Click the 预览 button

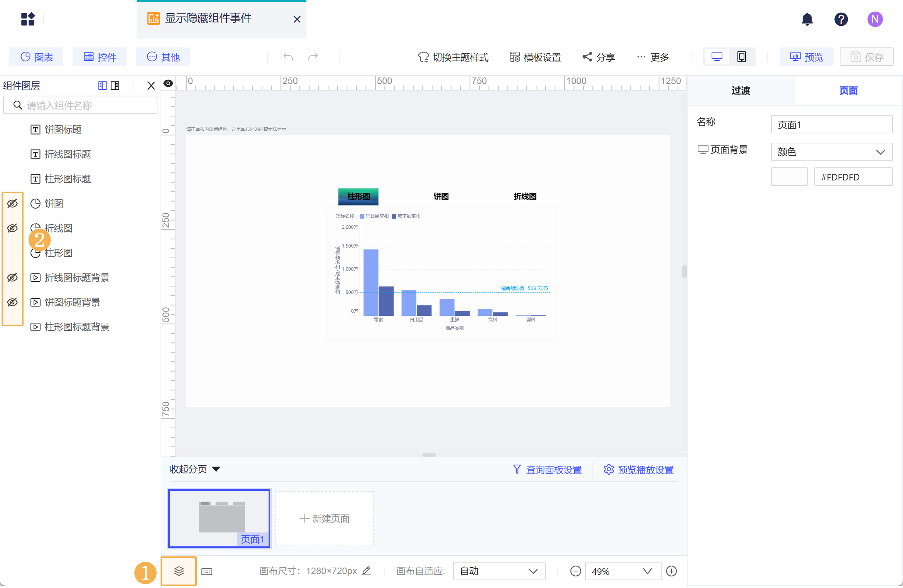pyautogui.click(x=806, y=57)
